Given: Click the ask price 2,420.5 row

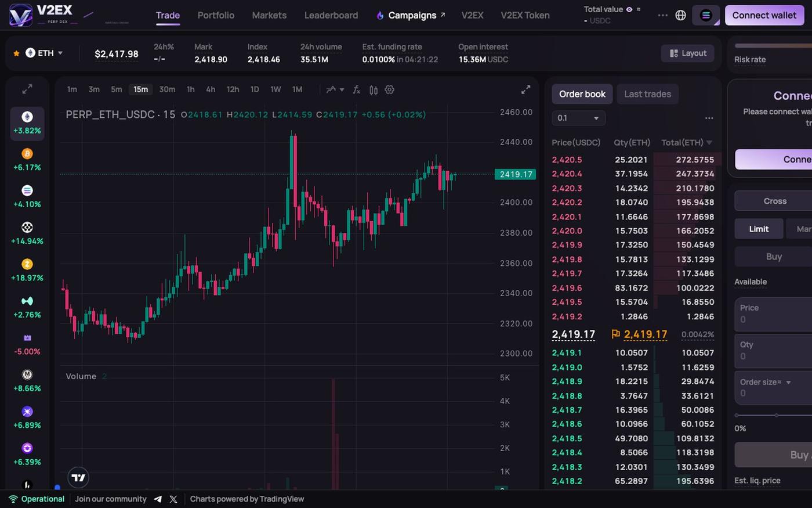Looking at the screenshot, I should [x=633, y=160].
